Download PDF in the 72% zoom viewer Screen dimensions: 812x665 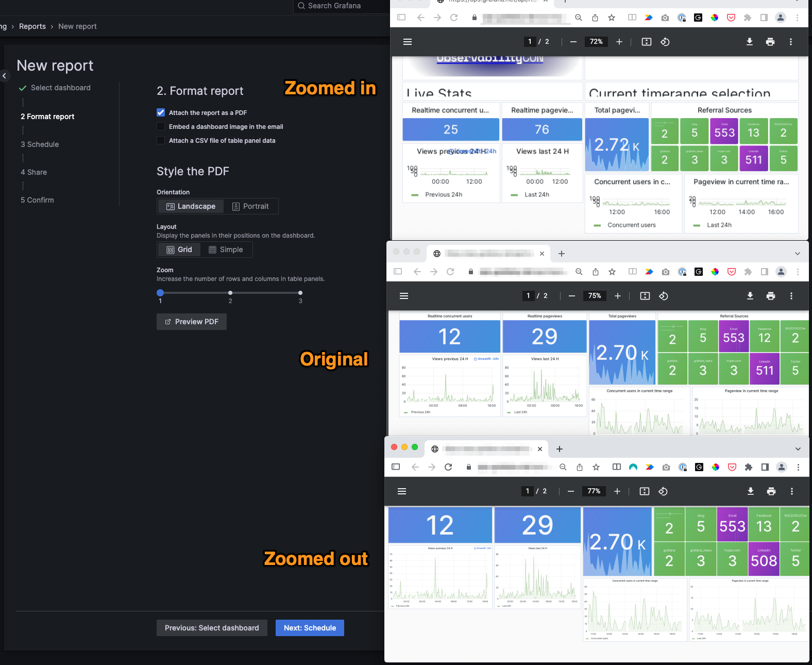coord(750,42)
